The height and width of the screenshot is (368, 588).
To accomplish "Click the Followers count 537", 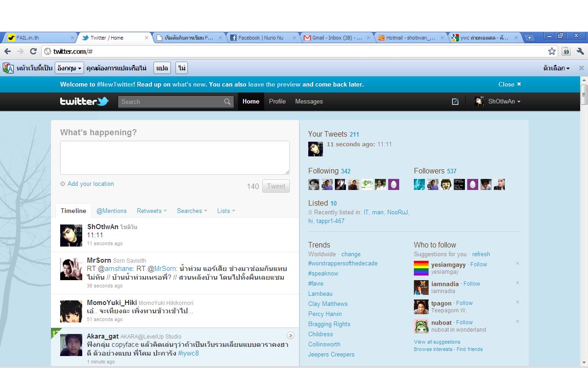I will click(452, 171).
